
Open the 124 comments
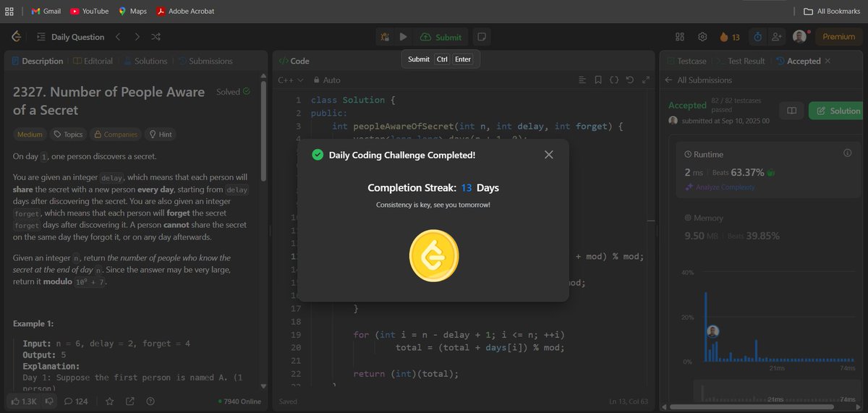tap(77, 401)
